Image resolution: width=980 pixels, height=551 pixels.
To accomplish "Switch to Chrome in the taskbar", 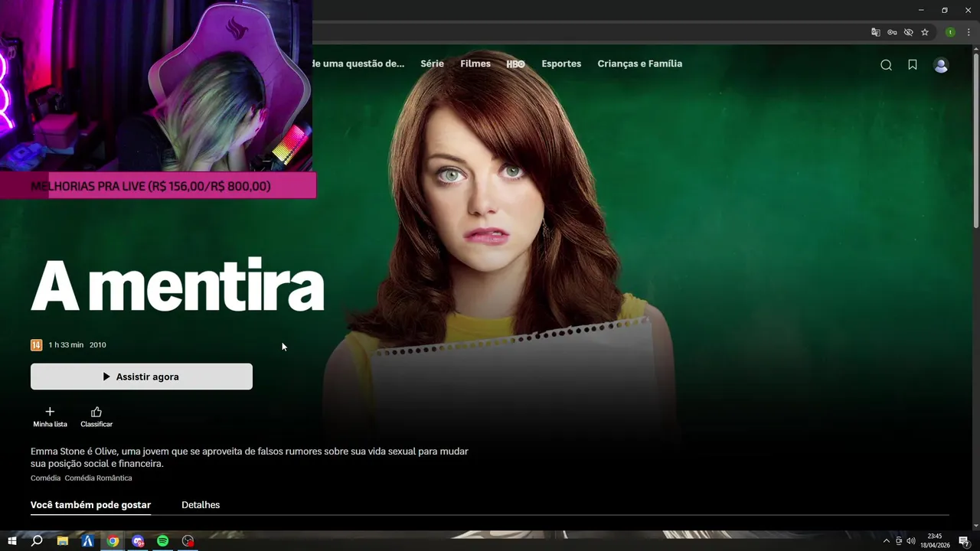I will click(x=113, y=541).
